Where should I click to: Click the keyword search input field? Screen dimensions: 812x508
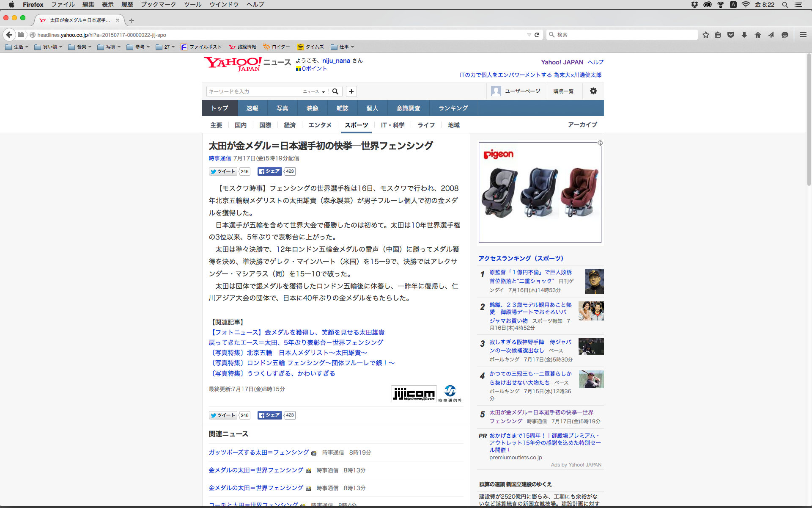(x=254, y=91)
